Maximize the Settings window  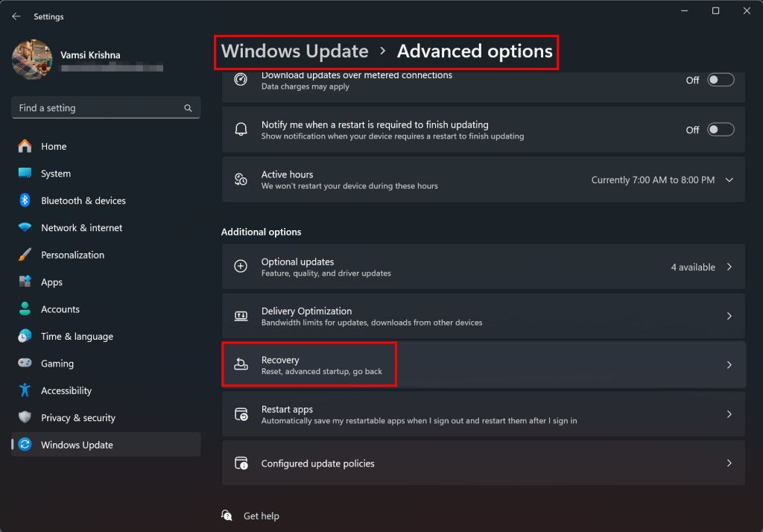pos(716,10)
